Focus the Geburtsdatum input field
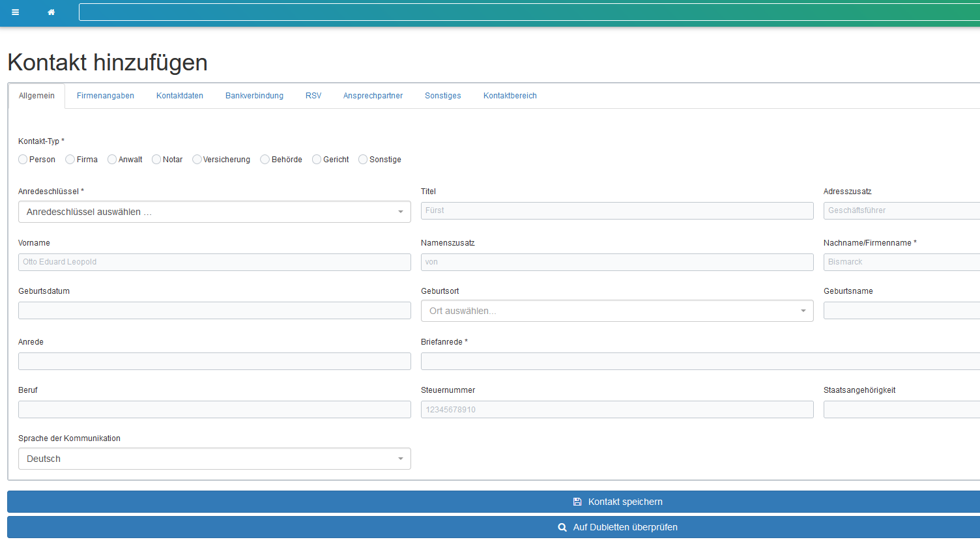 pyautogui.click(x=214, y=310)
